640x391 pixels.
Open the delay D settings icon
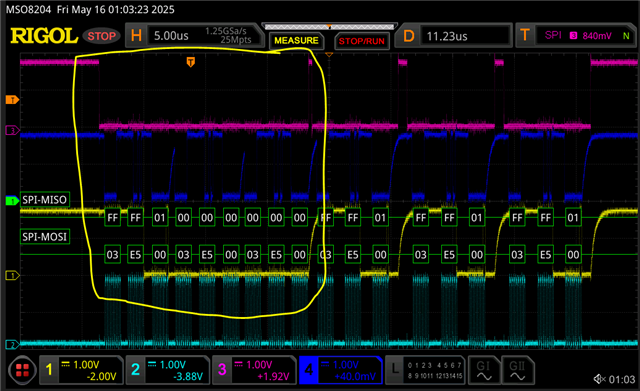coord(409,36)
